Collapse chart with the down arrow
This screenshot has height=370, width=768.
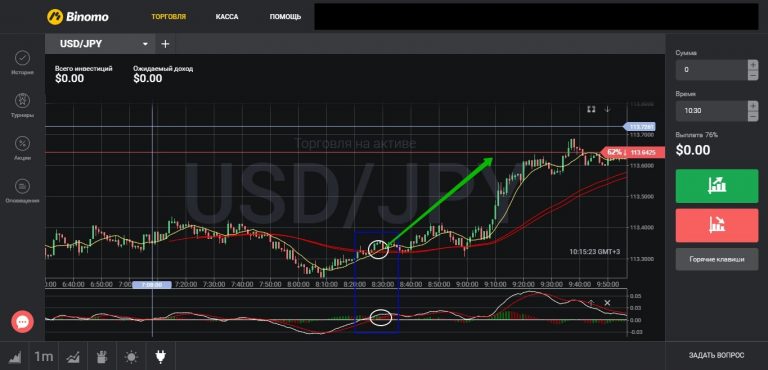point(607,109)
